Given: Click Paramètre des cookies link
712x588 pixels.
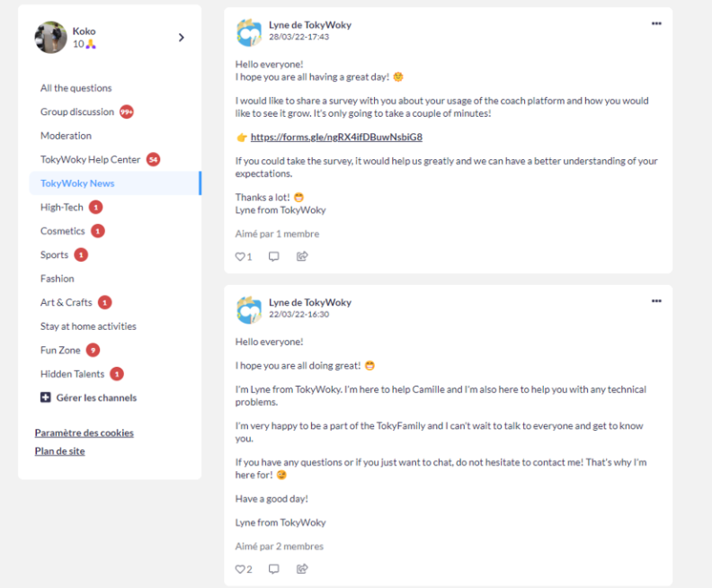Looking at the screenshot, I should coord(84,432).
